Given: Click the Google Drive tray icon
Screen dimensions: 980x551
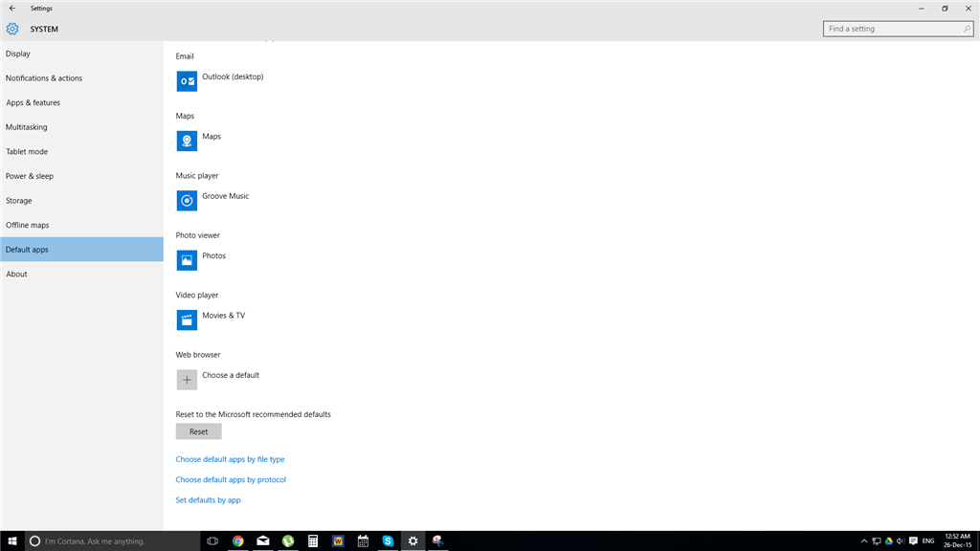Looking at the screenshot, I should [x=889, y=541].
